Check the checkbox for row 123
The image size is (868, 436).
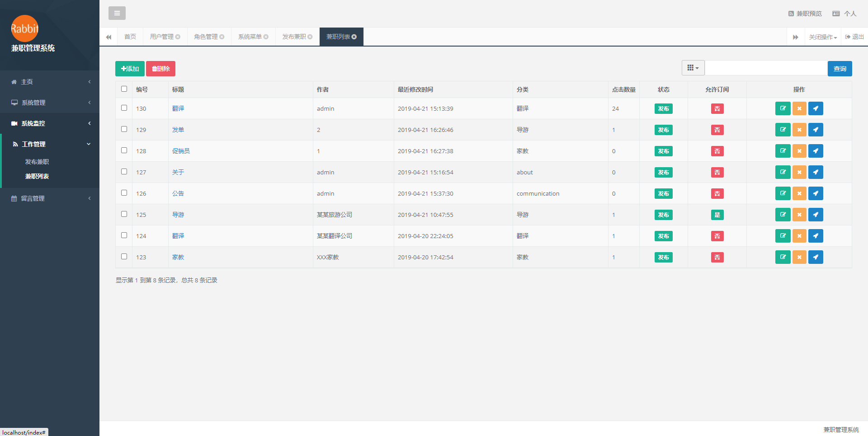pos(124,257)
